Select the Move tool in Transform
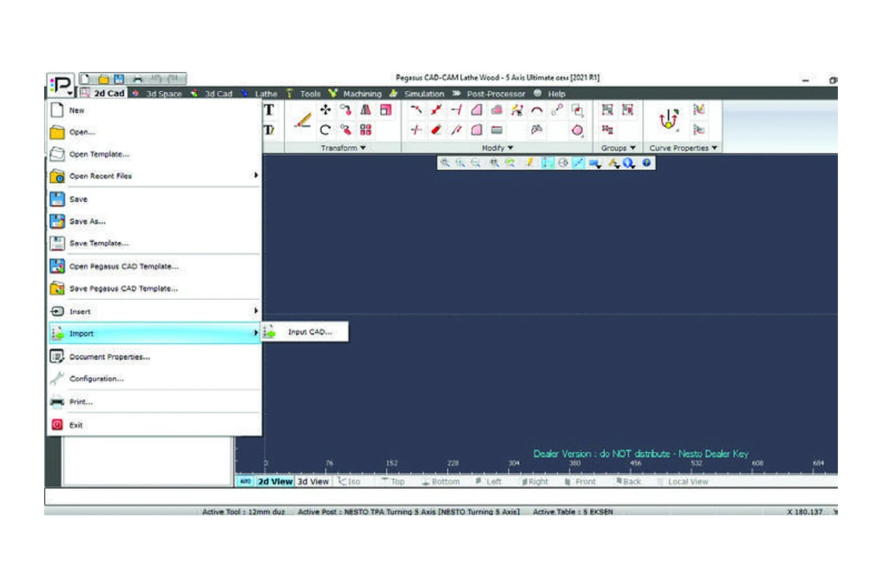Screen dimensions: 882x588 [x=326, y=110]
